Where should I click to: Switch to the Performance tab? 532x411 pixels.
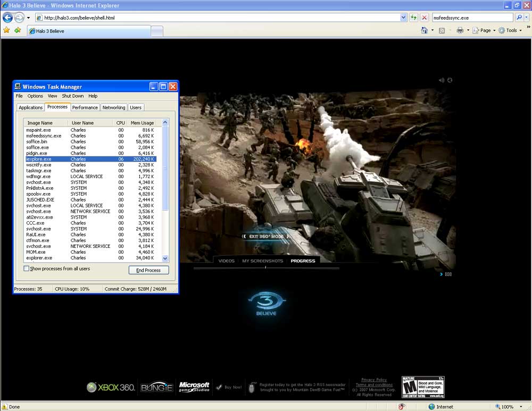tap(85, 107)
